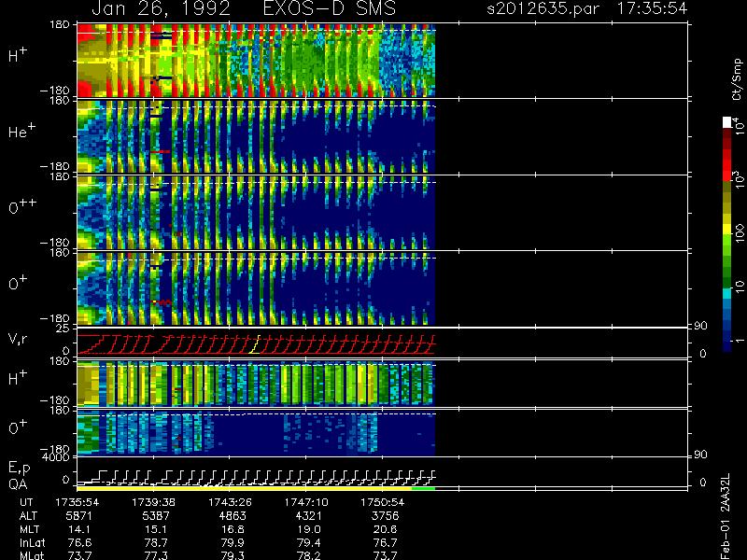Click the '10' tick label on color bar

(x=740, y=287)
